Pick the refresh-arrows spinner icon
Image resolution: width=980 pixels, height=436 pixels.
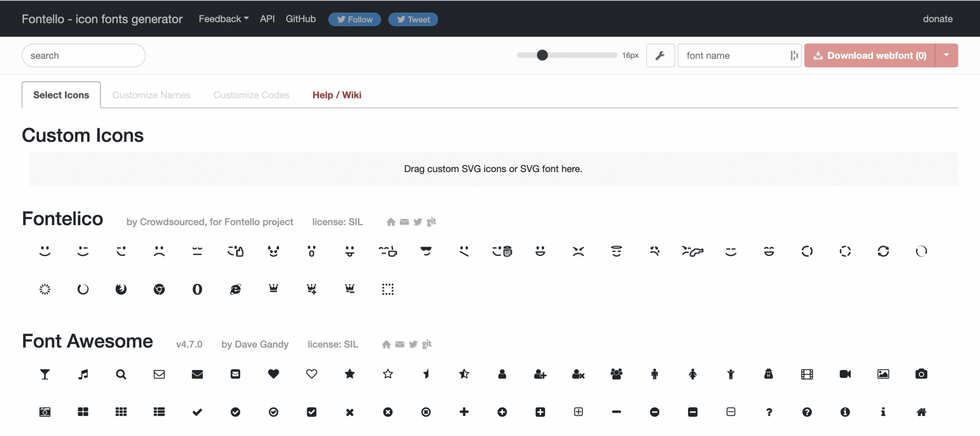[x=883, y=251]
